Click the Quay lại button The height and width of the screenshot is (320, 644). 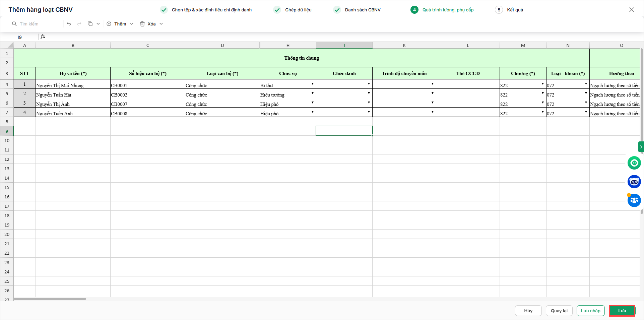pyautogui.click(x=559, y=311)
